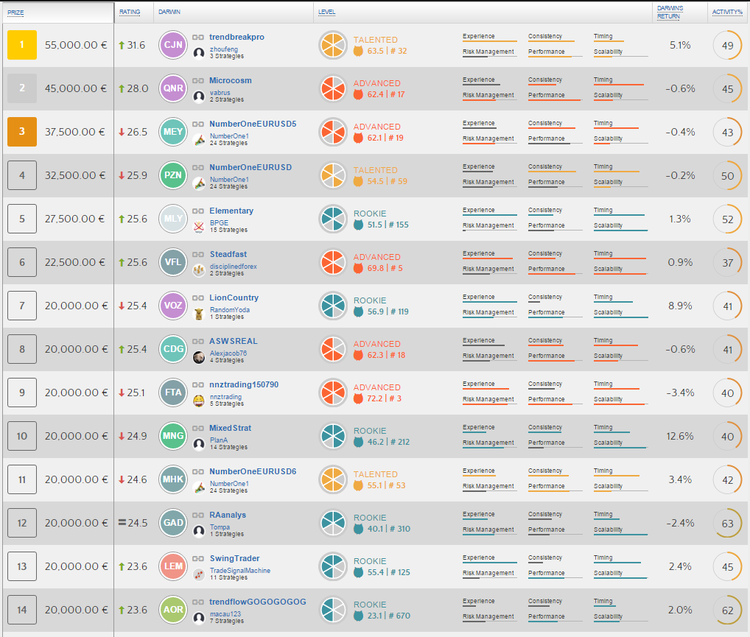Click the AOR darwin badge
Screen dimensions: 750x637
pyautogui.click(x=173, y=610)
